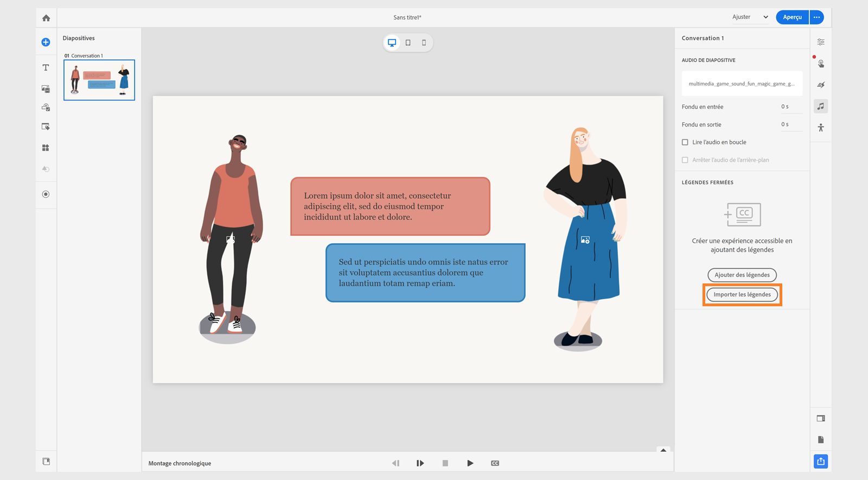The image size is (868, 480).
Task: Open the Accessibility panel icon
Action: 821,128
